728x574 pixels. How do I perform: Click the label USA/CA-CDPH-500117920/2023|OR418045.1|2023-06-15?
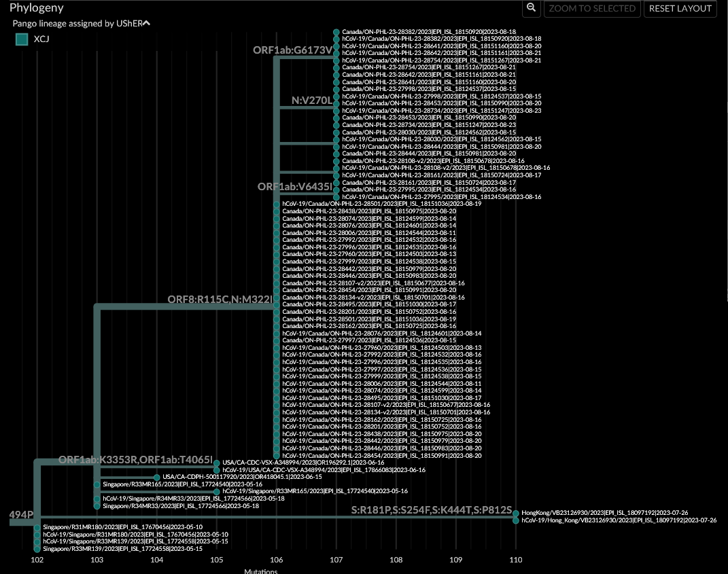click(242, 477)
